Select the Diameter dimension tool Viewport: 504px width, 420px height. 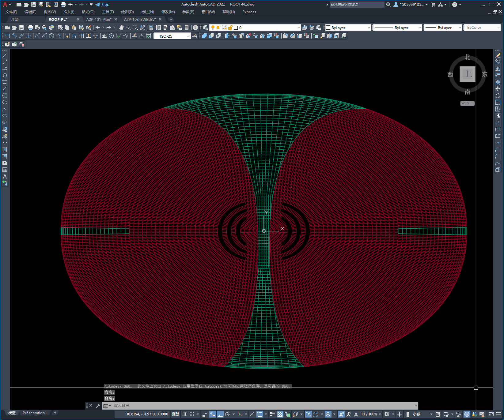point(51,36)
